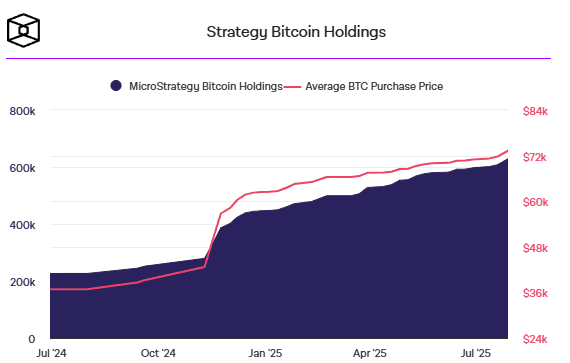
Task: Click the $36k right axis label
Action: coord(535,293)
